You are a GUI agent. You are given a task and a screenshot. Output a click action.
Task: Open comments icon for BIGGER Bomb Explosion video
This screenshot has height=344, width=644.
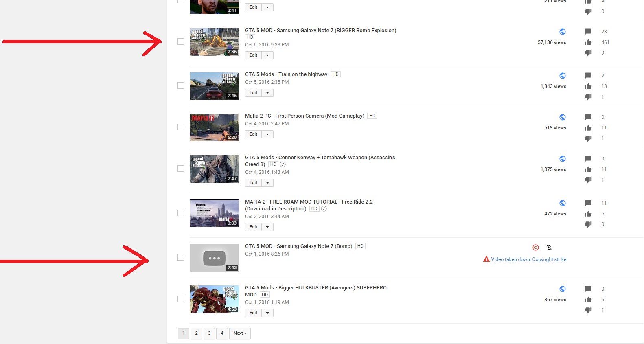tap(588, 32)
